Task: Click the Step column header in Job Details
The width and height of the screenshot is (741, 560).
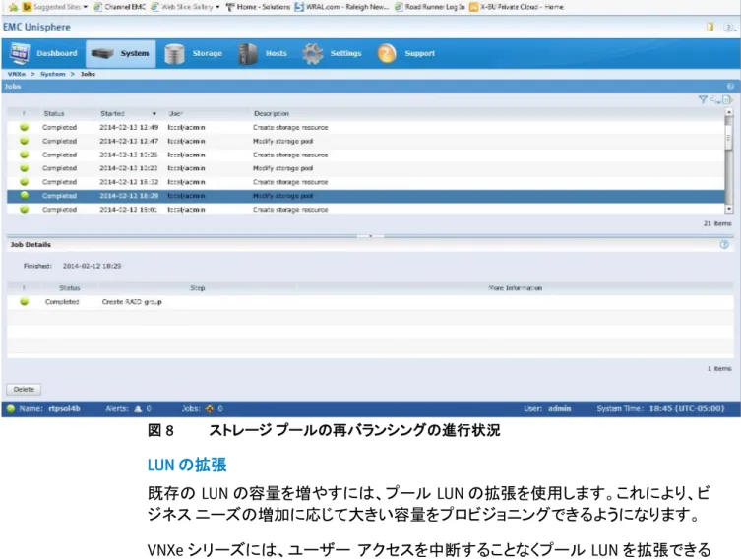Action: tap(198, 288)
